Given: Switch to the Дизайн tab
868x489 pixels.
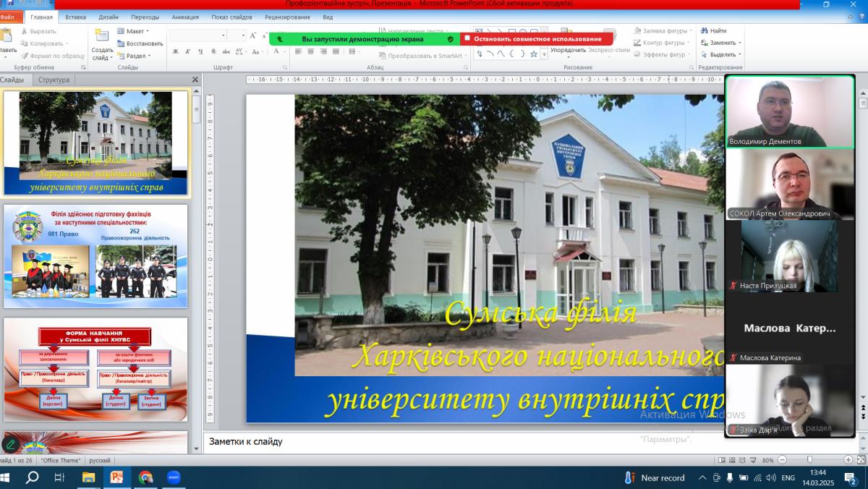Looking at the screenshot, I should coord(109,17).
